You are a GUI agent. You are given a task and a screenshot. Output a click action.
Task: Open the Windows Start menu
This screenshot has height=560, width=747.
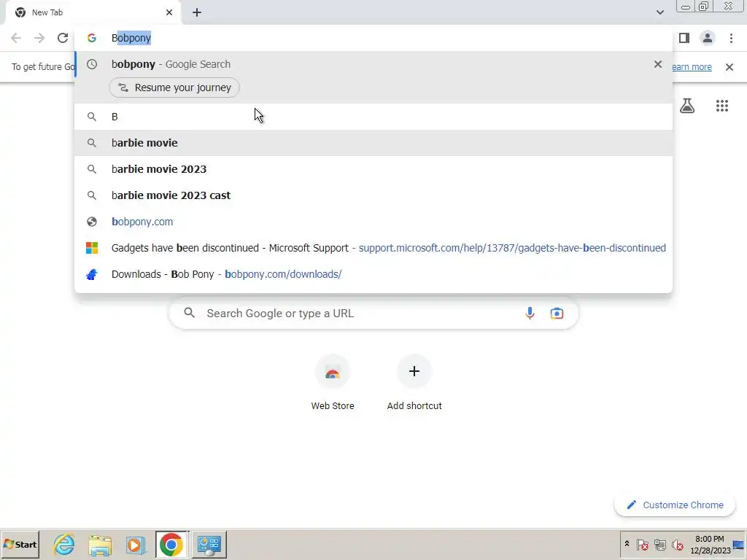point(20,544)
